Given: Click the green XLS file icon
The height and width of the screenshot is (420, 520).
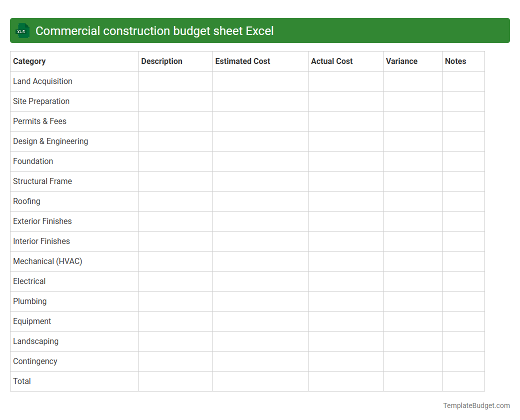Looking at the screenshot, I should coord(22,30).
